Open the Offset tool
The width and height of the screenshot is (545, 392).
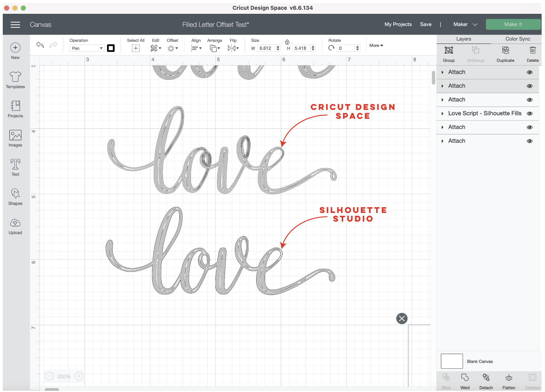pos(173,48)
